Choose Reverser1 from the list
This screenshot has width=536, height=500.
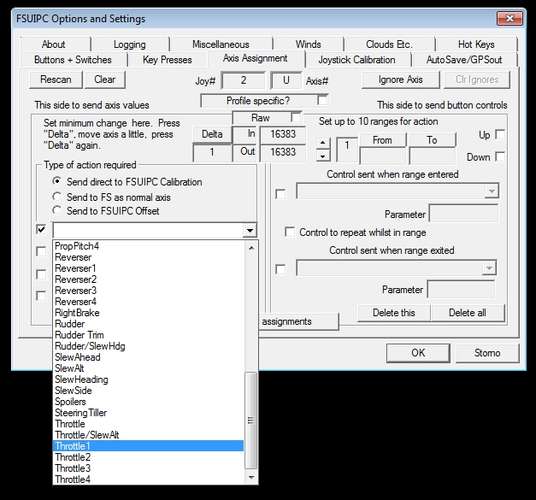[x=149, y=268]
